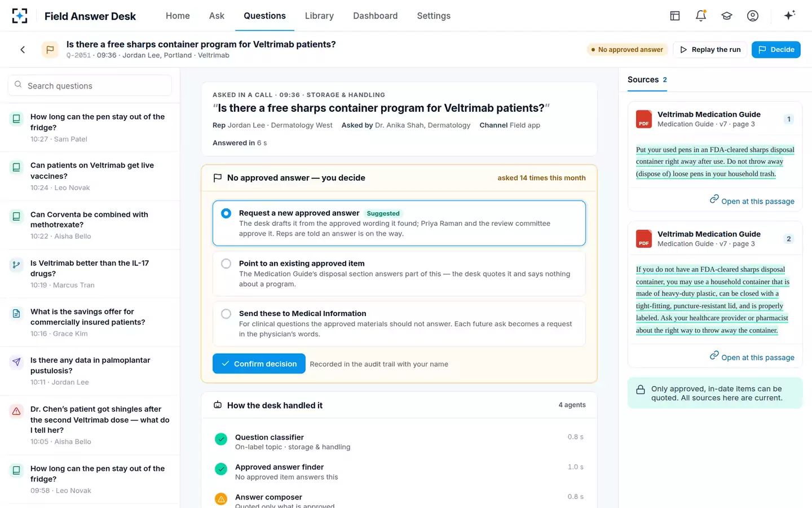
Task: Open the layout panel icon in header
Action: click(x=675, y=16)
